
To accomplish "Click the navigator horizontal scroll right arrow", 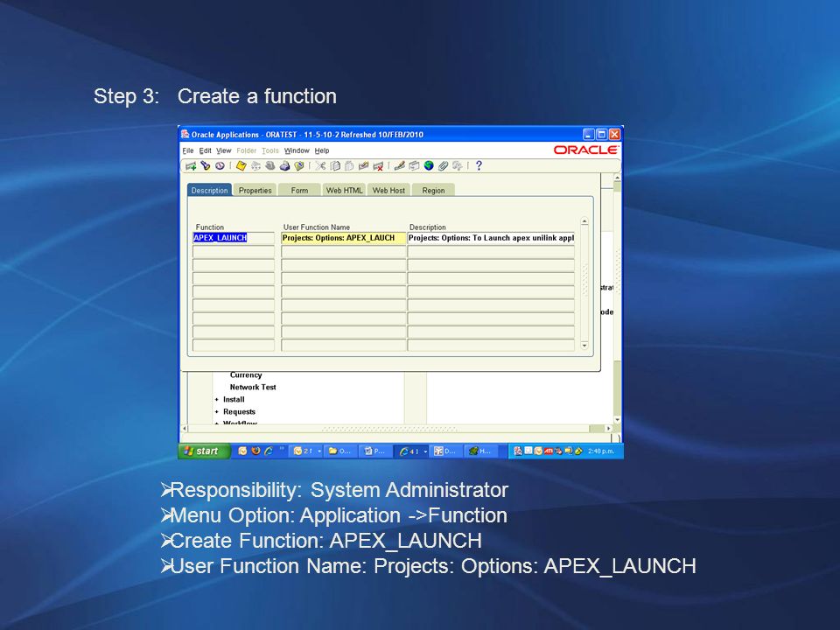I will click(x=608, y=429).
